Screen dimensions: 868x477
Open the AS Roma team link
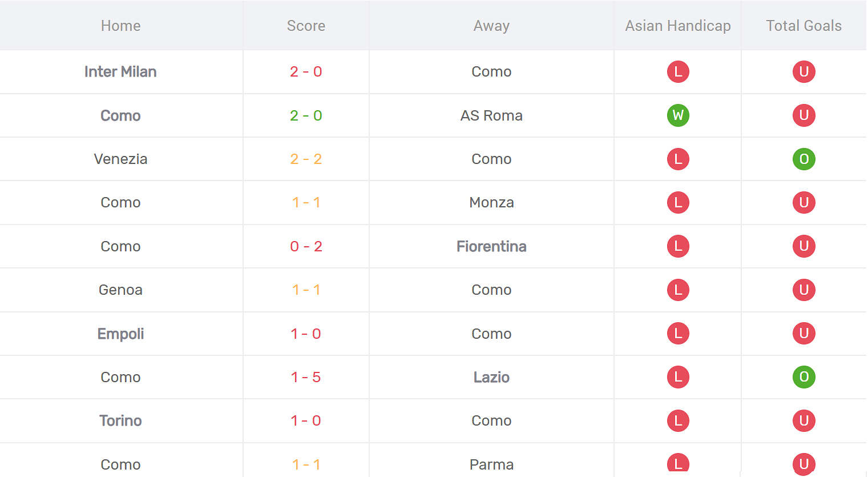[491, 115]
